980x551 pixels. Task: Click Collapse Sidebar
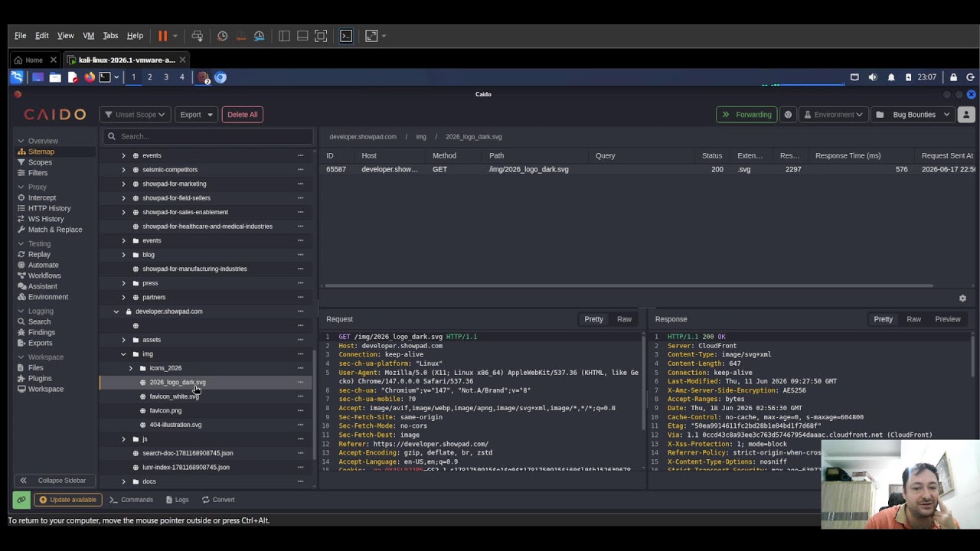[x=54, y=481]
